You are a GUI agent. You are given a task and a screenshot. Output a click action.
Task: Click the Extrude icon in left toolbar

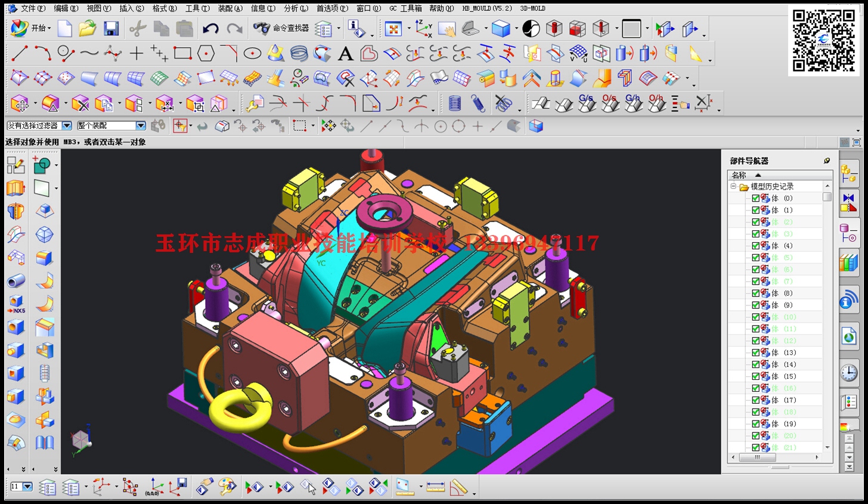coord(15,188)
